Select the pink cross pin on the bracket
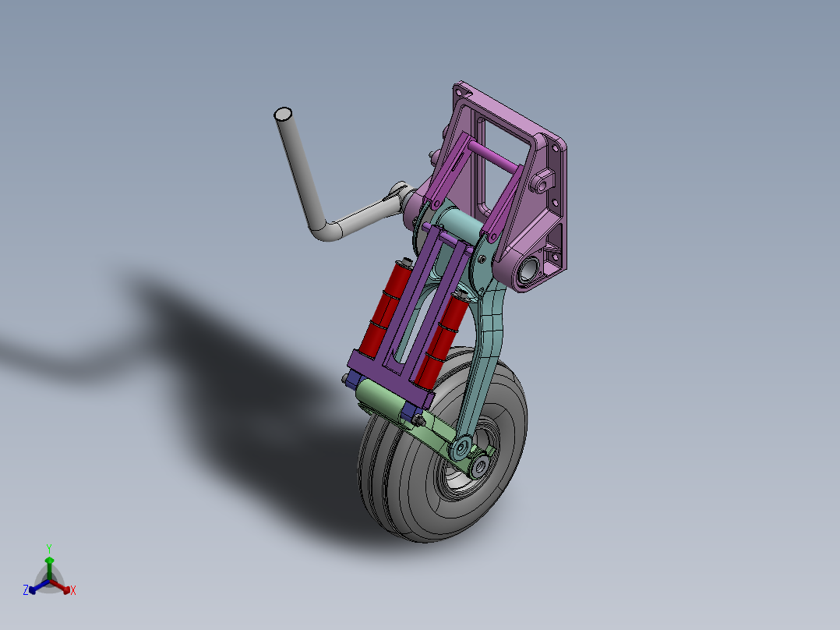 click(x=495, y=156)
